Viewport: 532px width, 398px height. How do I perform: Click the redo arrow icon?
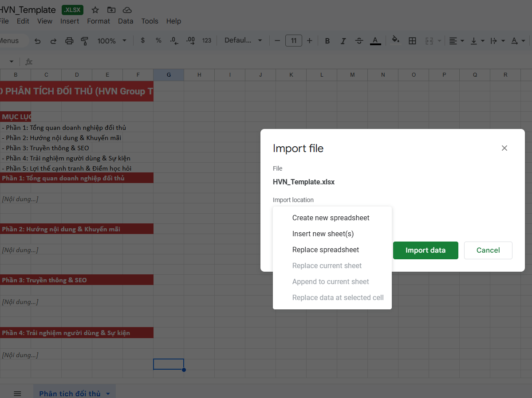pos(53,41)
